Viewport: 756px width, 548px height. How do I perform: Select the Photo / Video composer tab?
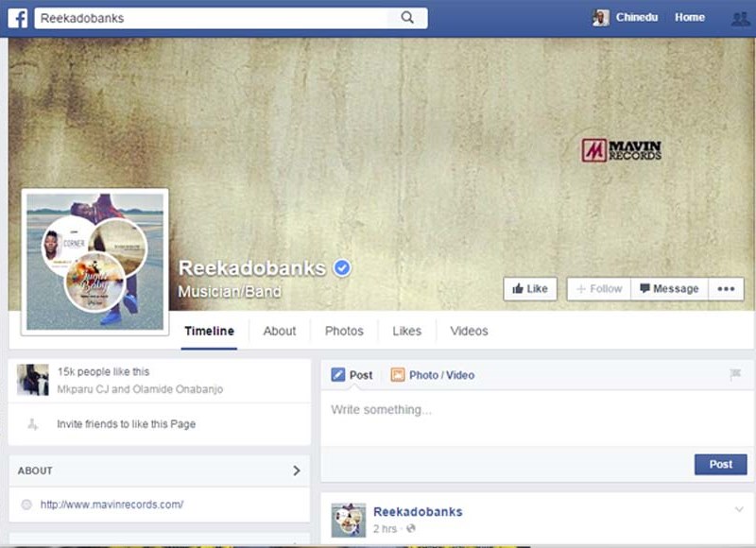pyautogui.click(x=433, y=375)
